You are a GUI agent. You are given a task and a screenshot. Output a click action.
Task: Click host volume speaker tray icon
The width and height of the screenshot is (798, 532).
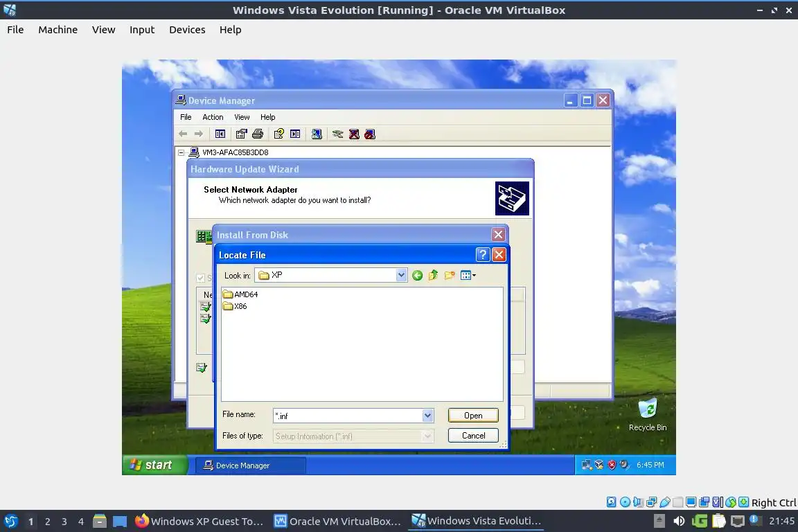[679, 521]
